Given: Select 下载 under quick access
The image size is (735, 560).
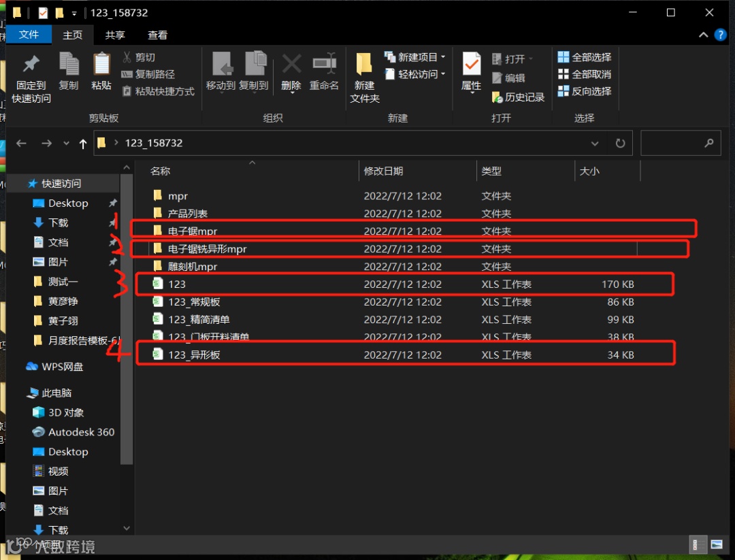Looking at the screenshot, I should click(x=58, y=223).
